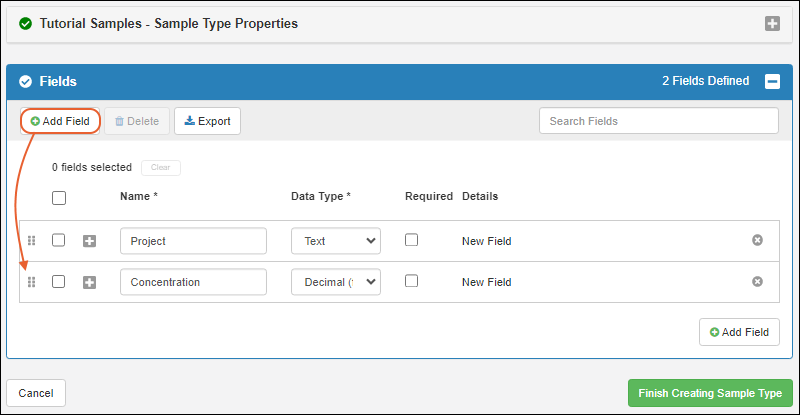Screen dimensions: 800x415
Task: Clear the selected fields
Action: (160, 168)
